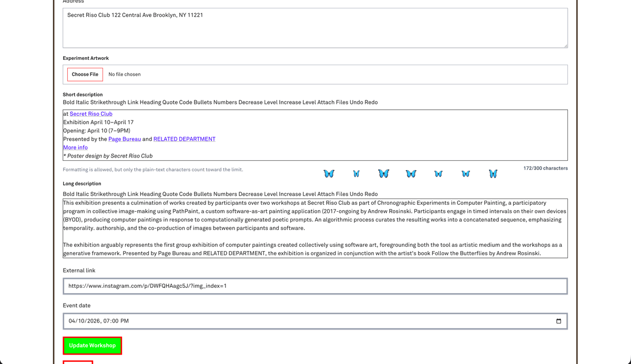
Task: Open the More info link
Action: coord(76,148)
